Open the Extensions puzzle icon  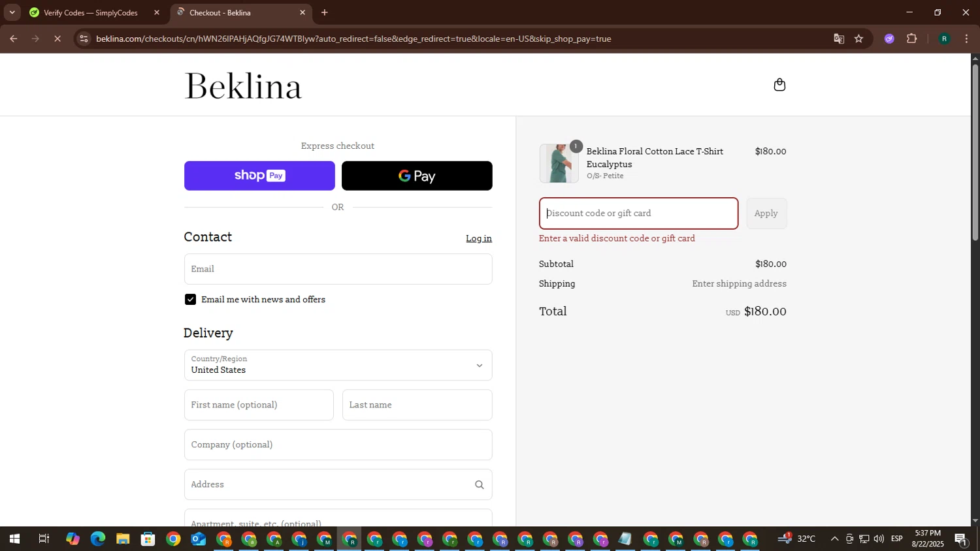912,39
